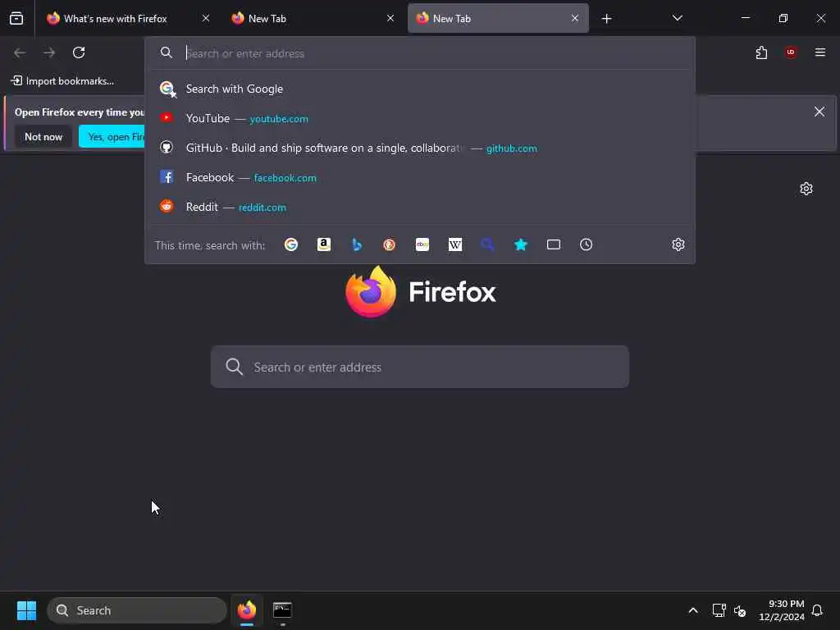Select the GitHub github.com suggestion
This screenshot has width=840, height=630.
(x=420, y=148)
